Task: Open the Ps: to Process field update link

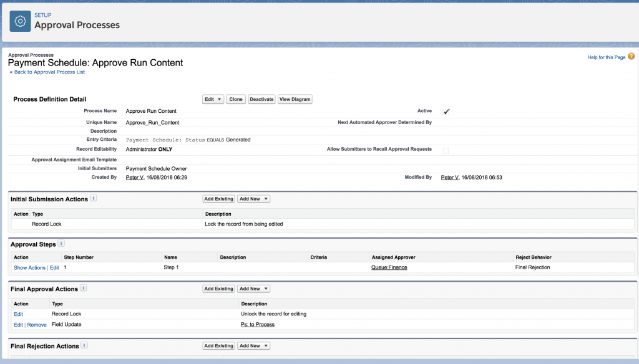Action: tap(257, 325)
